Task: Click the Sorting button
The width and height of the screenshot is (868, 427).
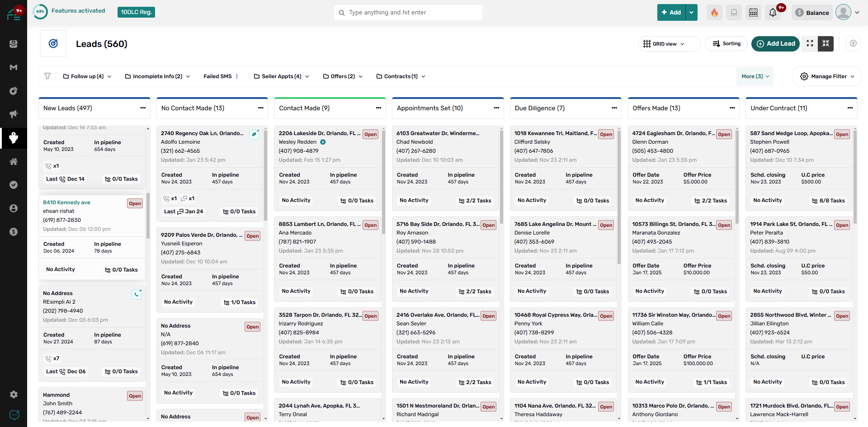Action: tap(726, 43)
